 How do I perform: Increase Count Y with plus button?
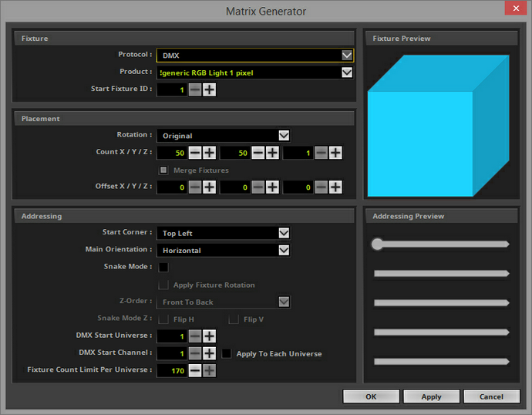click(x=272, y=153)
